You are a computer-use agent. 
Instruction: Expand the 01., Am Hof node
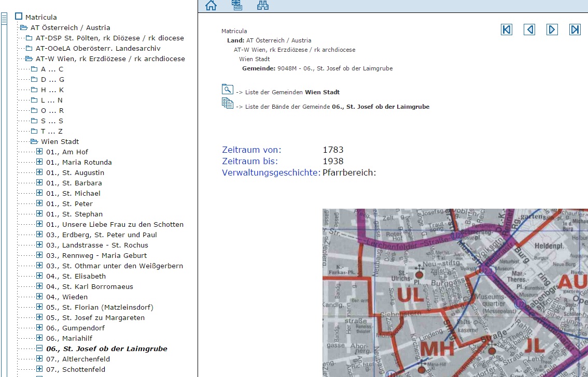point(39,152)
